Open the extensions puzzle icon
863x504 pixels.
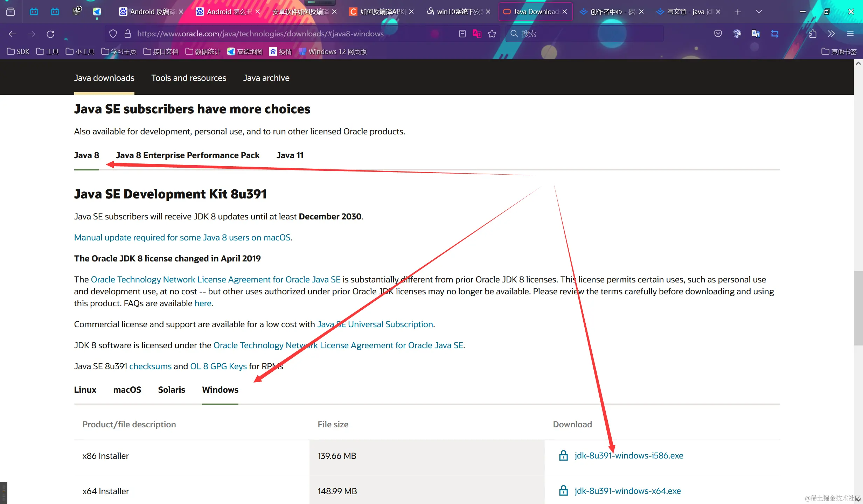pos(813,34)
